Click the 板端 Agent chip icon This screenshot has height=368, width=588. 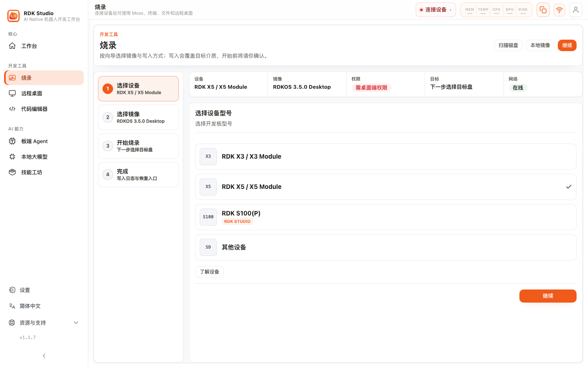(12, 141)
